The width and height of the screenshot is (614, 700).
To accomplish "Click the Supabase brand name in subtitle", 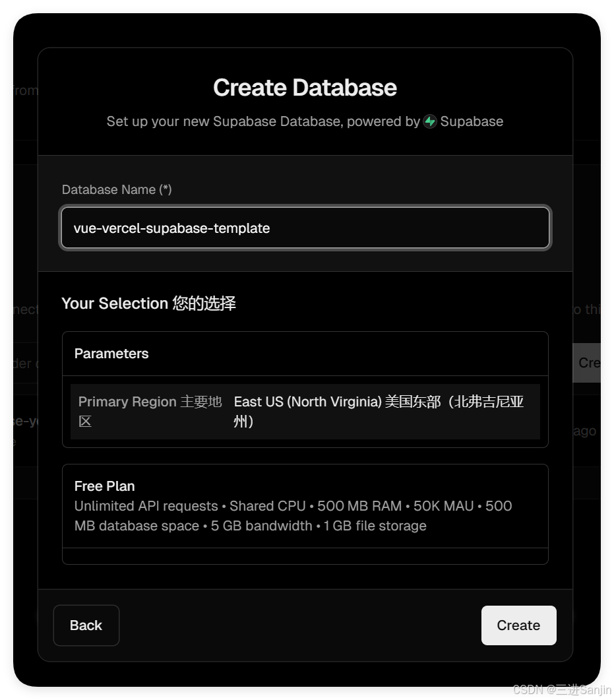I will (472, 121).
